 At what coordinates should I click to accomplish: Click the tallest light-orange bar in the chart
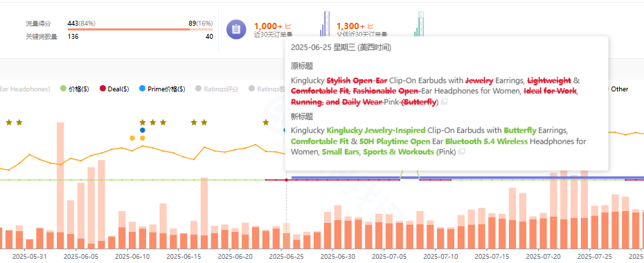point(60,177)
